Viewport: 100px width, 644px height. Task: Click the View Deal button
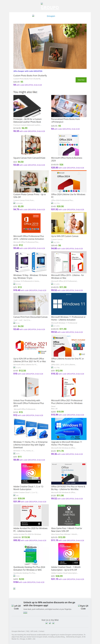point(81,80)
